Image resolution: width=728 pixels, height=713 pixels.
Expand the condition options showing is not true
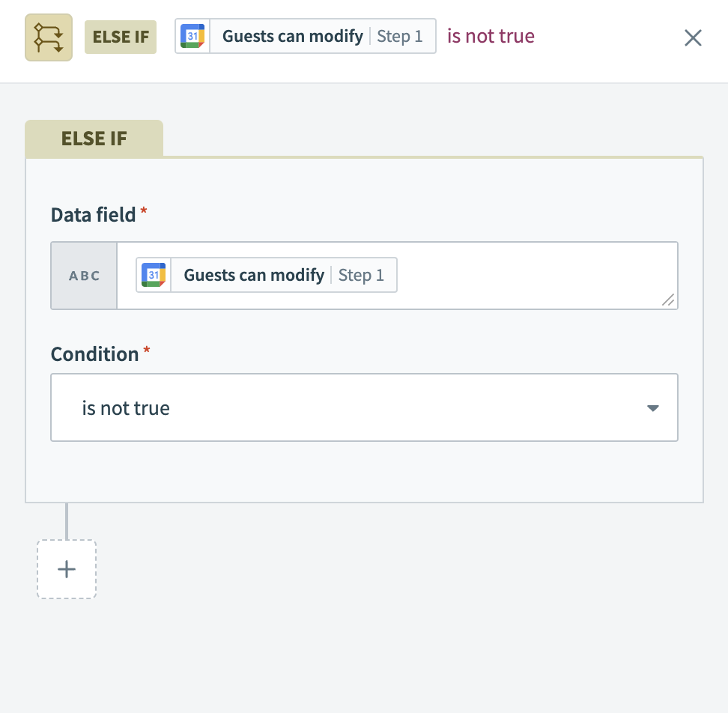(x=364, y=407)
